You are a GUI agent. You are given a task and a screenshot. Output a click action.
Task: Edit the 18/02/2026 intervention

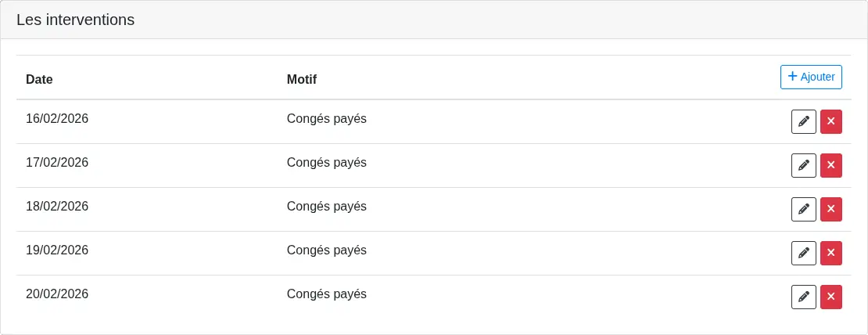click(x=803, y=210)
